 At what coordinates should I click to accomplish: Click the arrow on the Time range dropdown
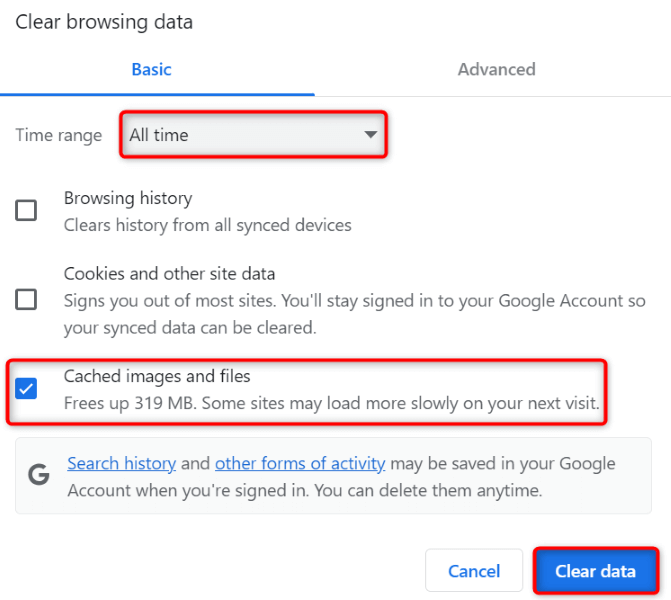[370, 135]
